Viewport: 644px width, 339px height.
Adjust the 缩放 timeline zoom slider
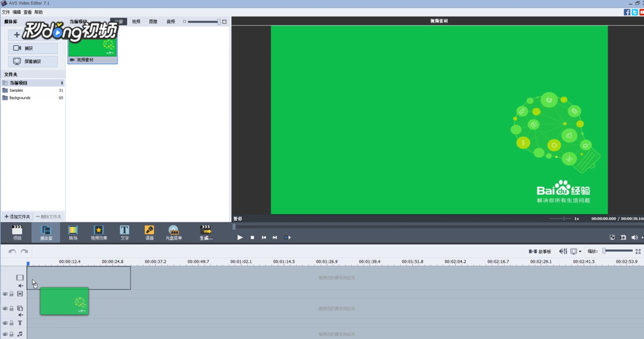pyautogui.click(x=617, y=251)
